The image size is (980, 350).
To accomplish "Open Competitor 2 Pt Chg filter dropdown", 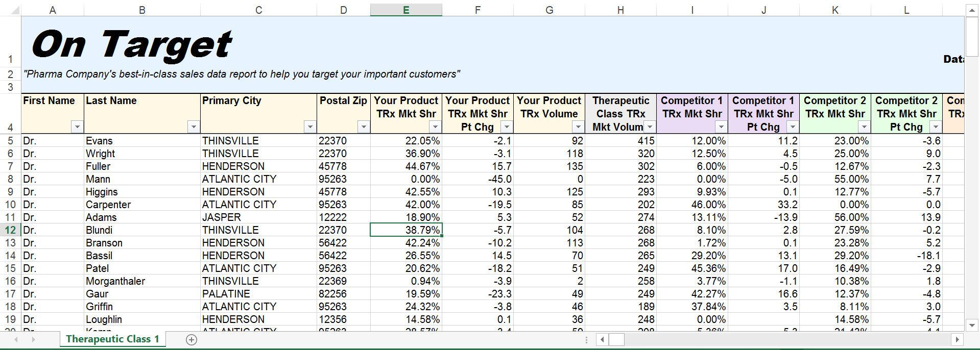I will (x=935, y=127).
